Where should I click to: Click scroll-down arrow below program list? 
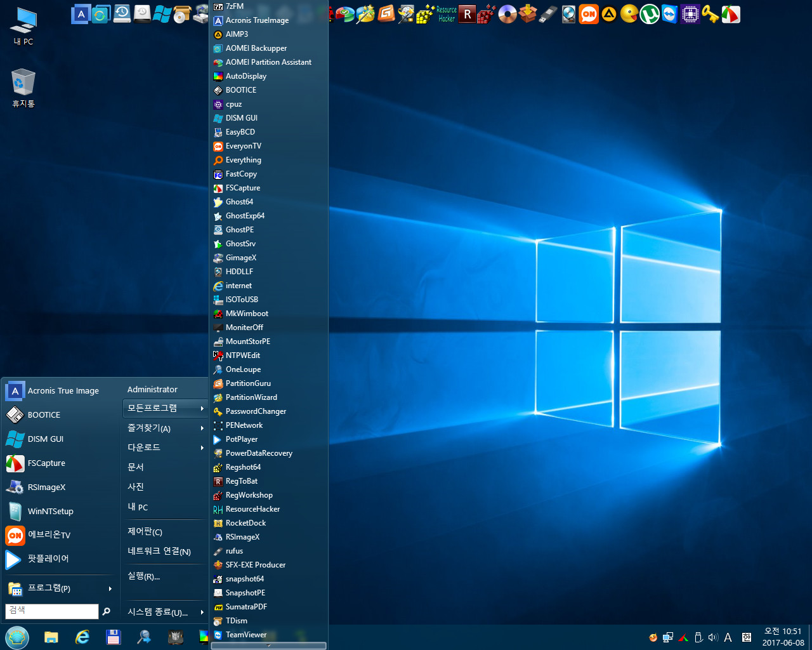pyautogui.click(x=269, y=646)
